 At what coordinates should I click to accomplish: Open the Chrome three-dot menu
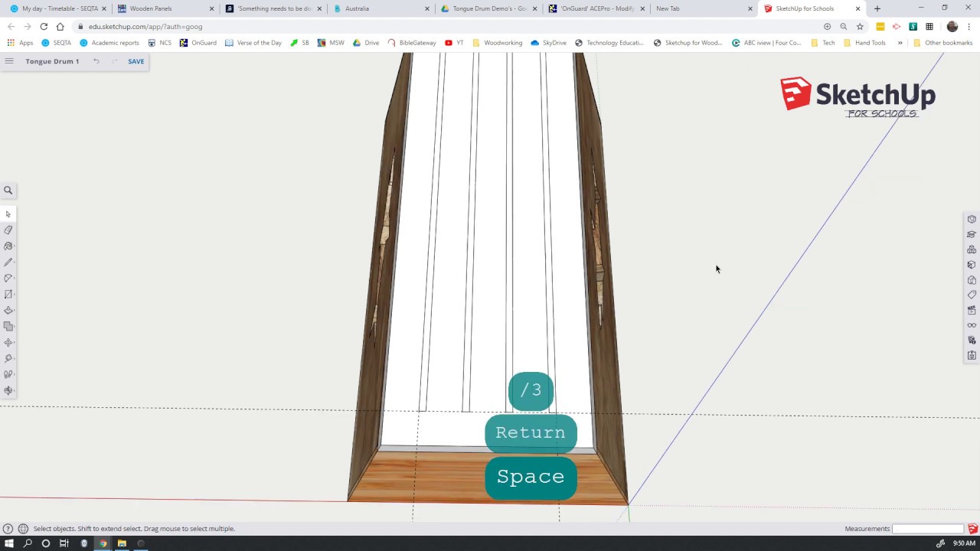click(969, 27)
